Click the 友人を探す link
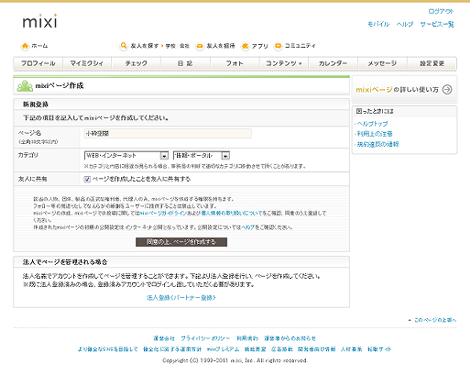Image resolution: width=470 pixels, height=374 pixels. click(145, 46)
